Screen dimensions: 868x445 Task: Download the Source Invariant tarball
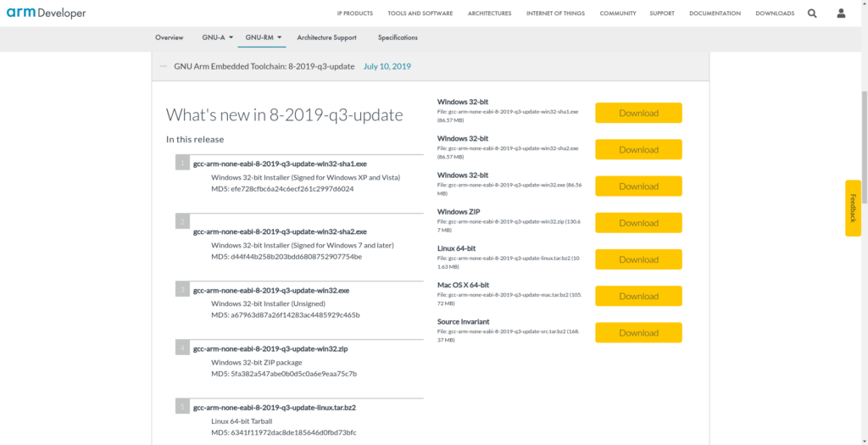coord(638,332)
